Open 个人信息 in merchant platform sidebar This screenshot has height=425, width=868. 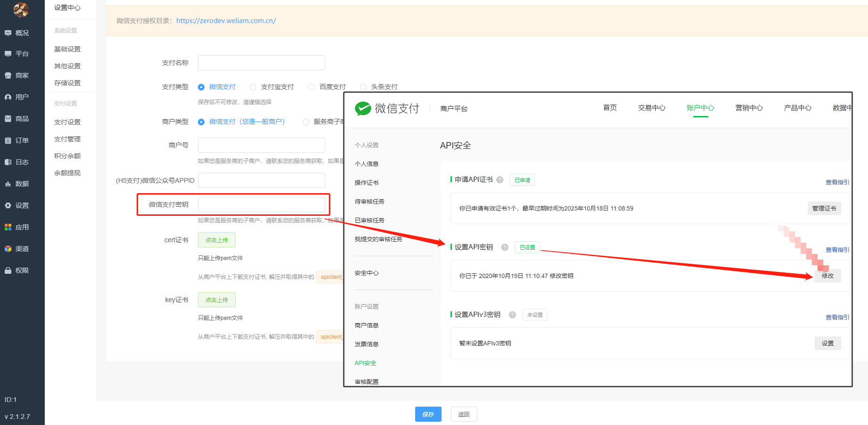[367, 164]
